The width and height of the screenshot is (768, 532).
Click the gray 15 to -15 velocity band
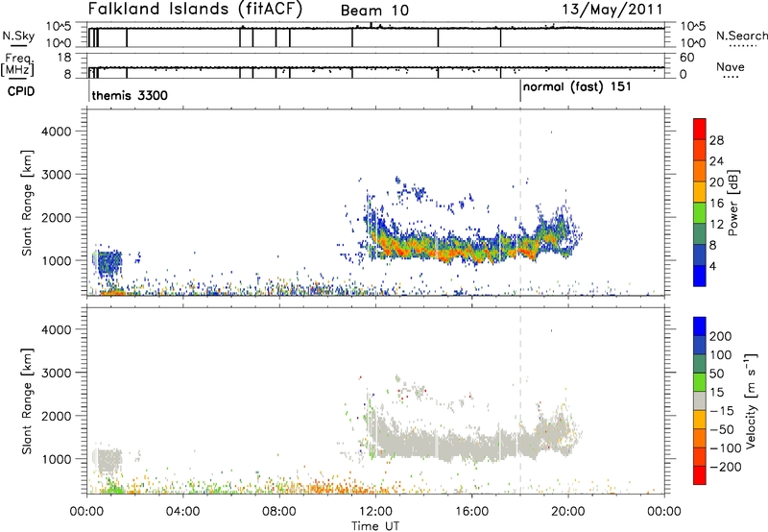pos(700,400)
